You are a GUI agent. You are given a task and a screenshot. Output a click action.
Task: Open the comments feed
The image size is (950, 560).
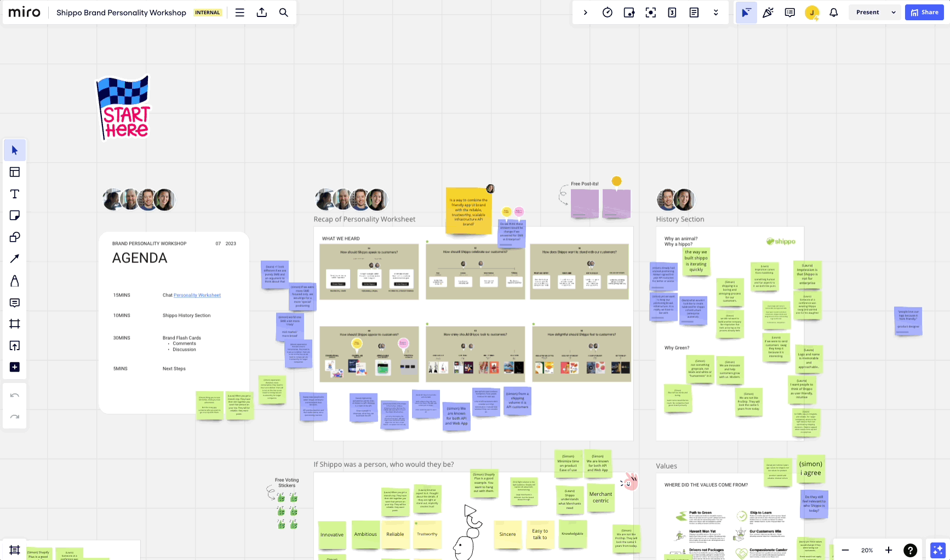point(789,13)
